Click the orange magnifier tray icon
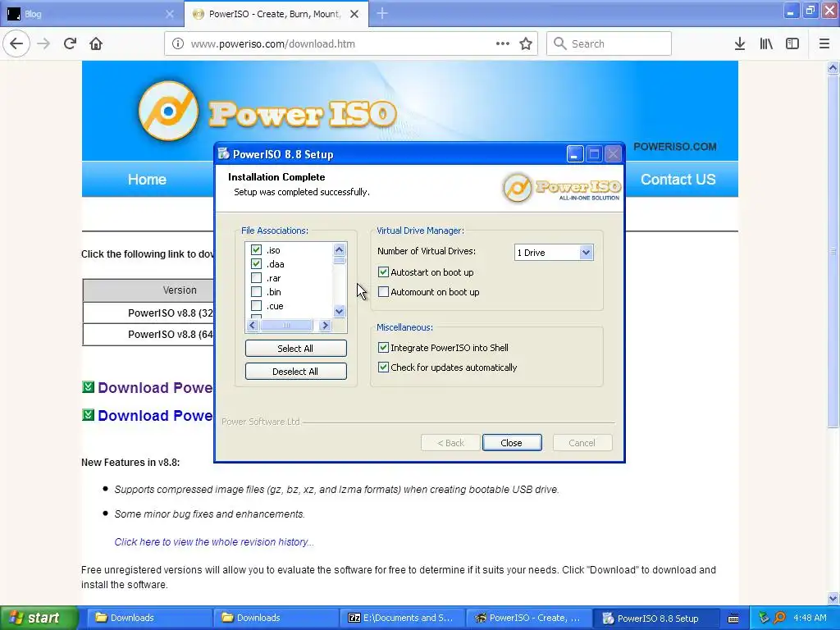The height and width of the screenshot is (630, 840). tap(780, 618)
